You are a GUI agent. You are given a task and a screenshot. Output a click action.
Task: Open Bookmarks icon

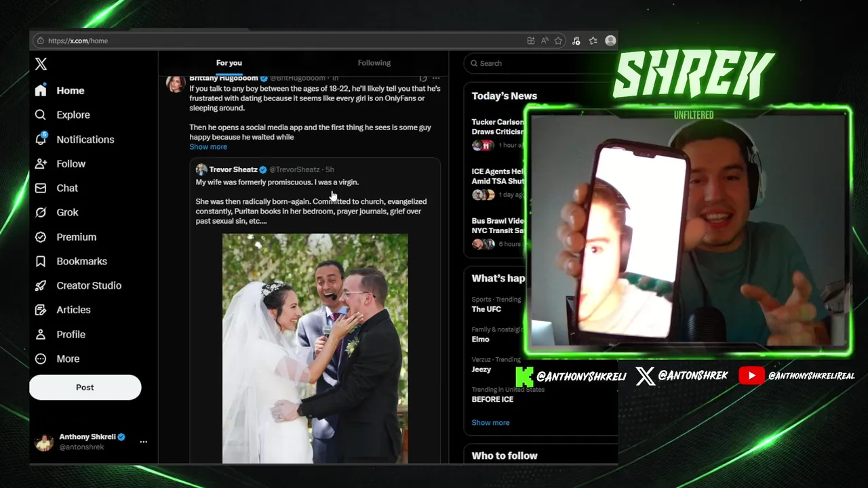coord(41,261)
